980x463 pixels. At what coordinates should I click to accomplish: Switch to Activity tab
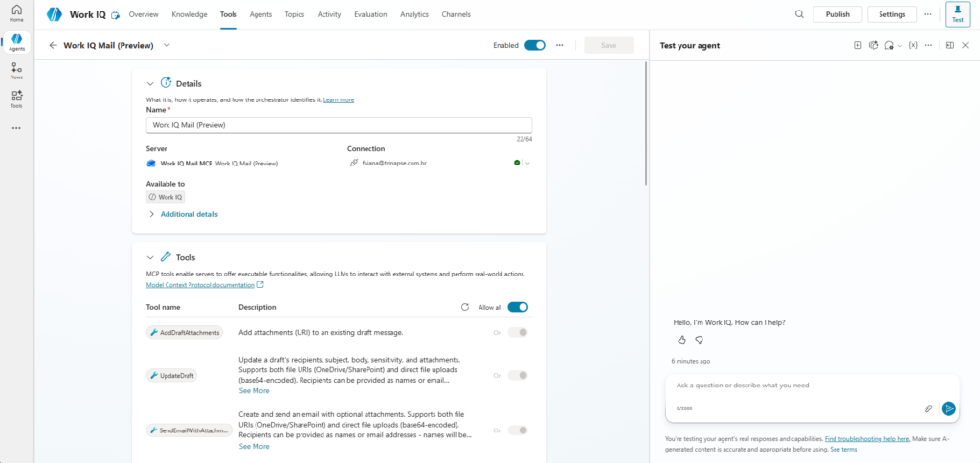[329, 14]
